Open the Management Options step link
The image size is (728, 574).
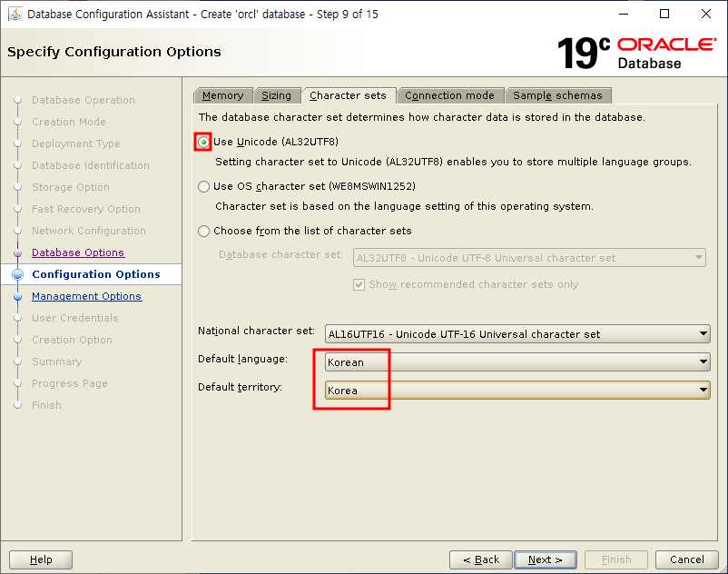pyautogui.click(x=86, y=296)
